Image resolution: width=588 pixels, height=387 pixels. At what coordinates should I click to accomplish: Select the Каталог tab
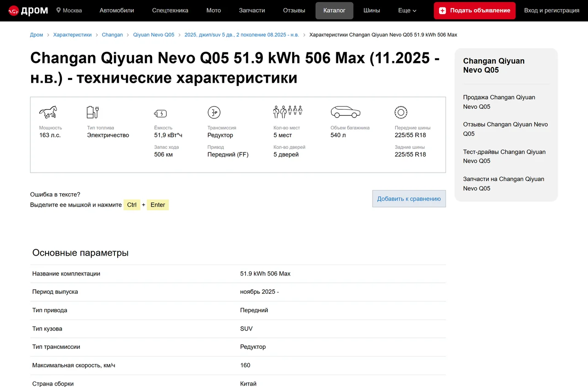point(334,11)
